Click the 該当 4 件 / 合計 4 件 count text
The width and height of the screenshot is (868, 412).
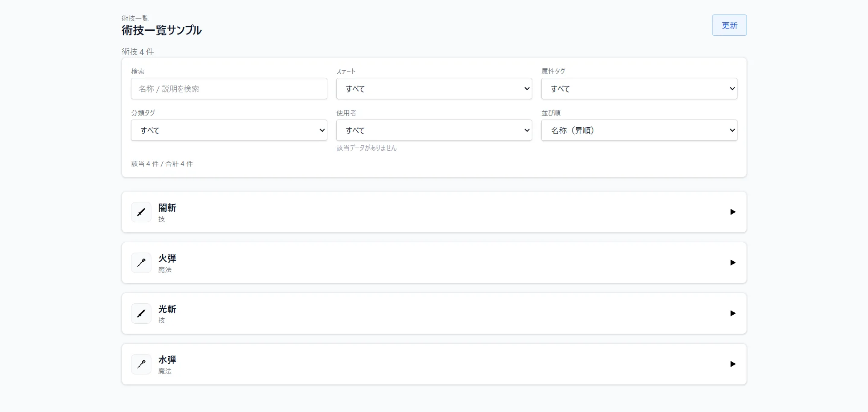click(162, 164)
